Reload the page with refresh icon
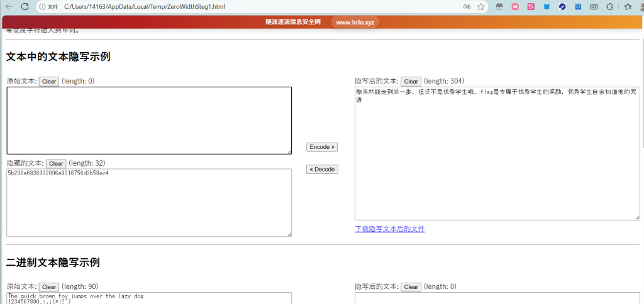Screen dimensions: 644x304 [x=25, y=6]
